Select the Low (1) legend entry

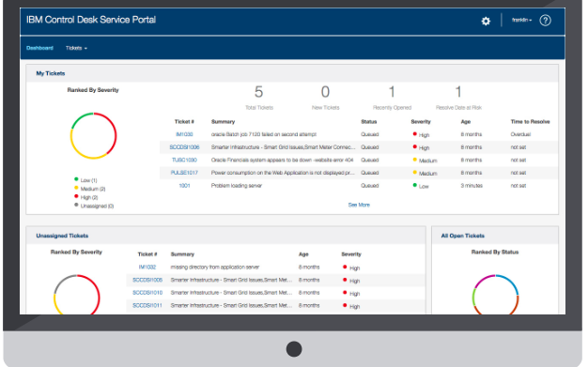[85, 180]
